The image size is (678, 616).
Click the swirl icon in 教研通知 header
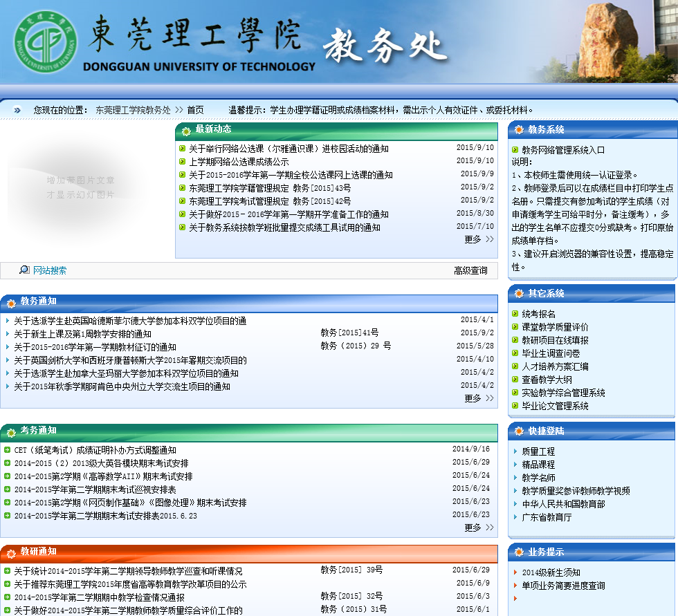(x=11, y=553)
